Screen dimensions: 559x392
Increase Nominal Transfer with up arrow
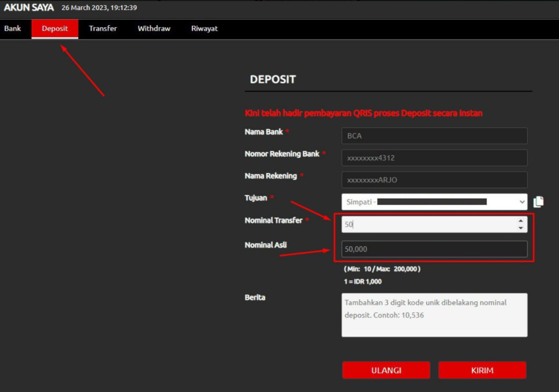[521, 221]
